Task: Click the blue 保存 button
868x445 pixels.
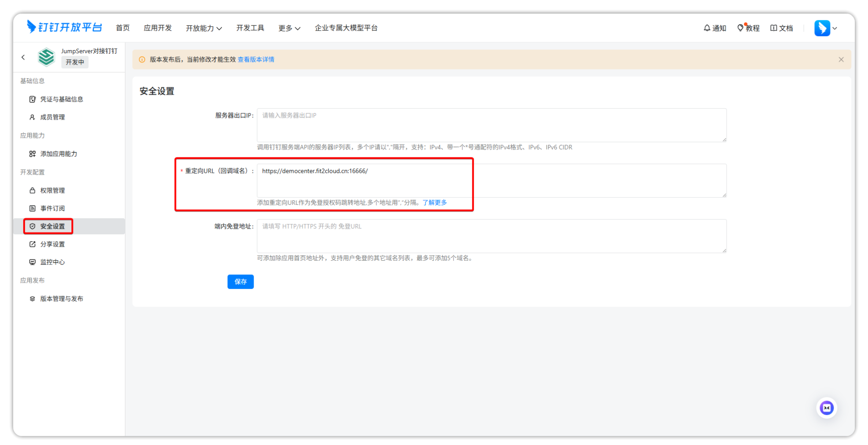Action: tap(240, 281)
